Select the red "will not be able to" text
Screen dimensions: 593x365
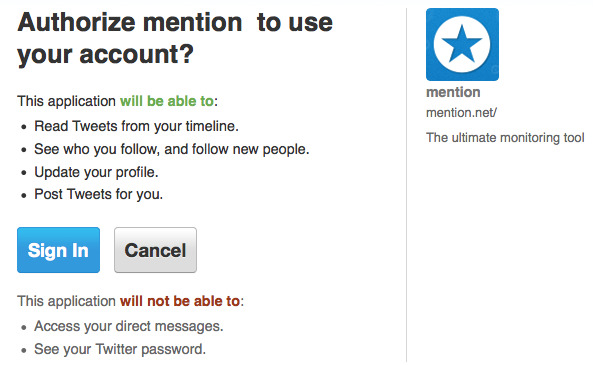180,301
